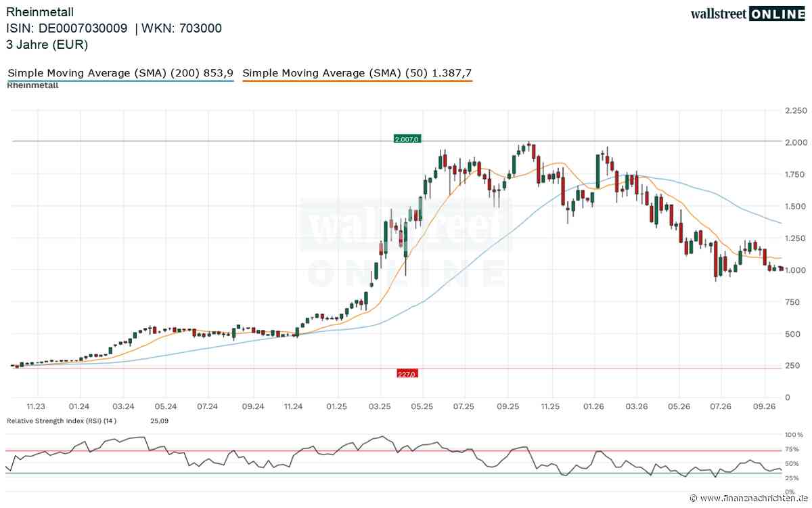Click the 1.750 price axis label
The height and width of the screenshot is (508, 812).
[x=794, y=174]
